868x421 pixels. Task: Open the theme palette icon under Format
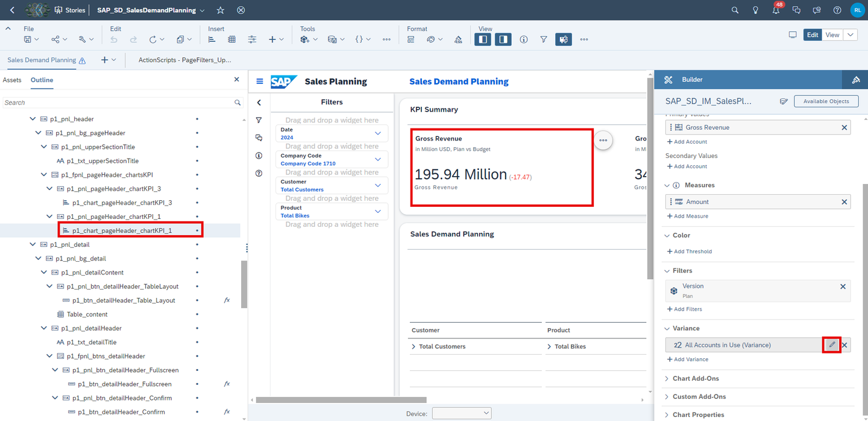click(431, 39)
